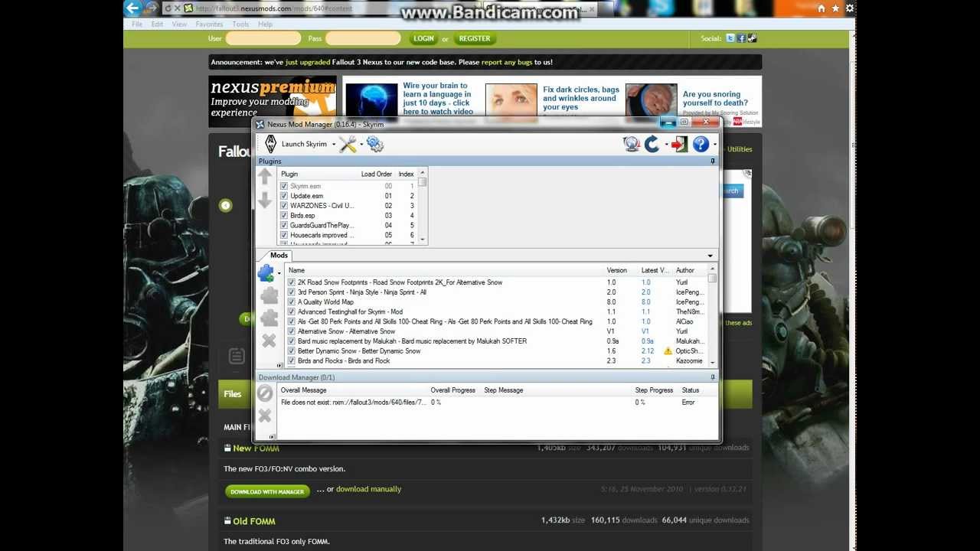980x551 pixels.
Task: Toggle the WARZONES - Civil U... plugin checkbox
Action: (284, 206)
